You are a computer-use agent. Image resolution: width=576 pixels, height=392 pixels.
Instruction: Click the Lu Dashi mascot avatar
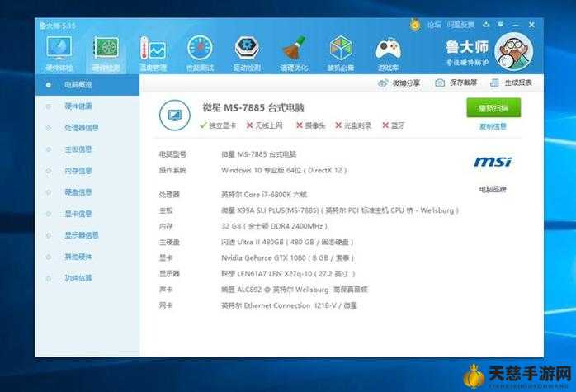[513, 51]
